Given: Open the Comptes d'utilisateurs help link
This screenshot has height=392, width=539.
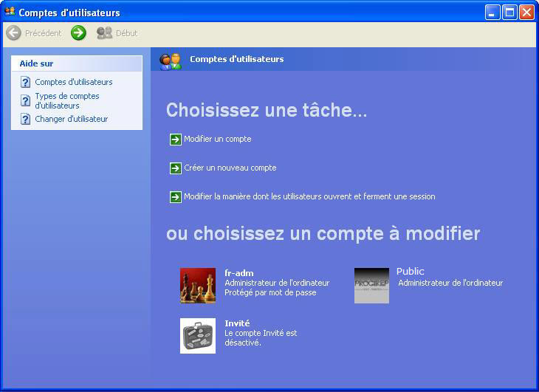Looking at the screenshot, I should pyautogui.click(x=74, y=82).
